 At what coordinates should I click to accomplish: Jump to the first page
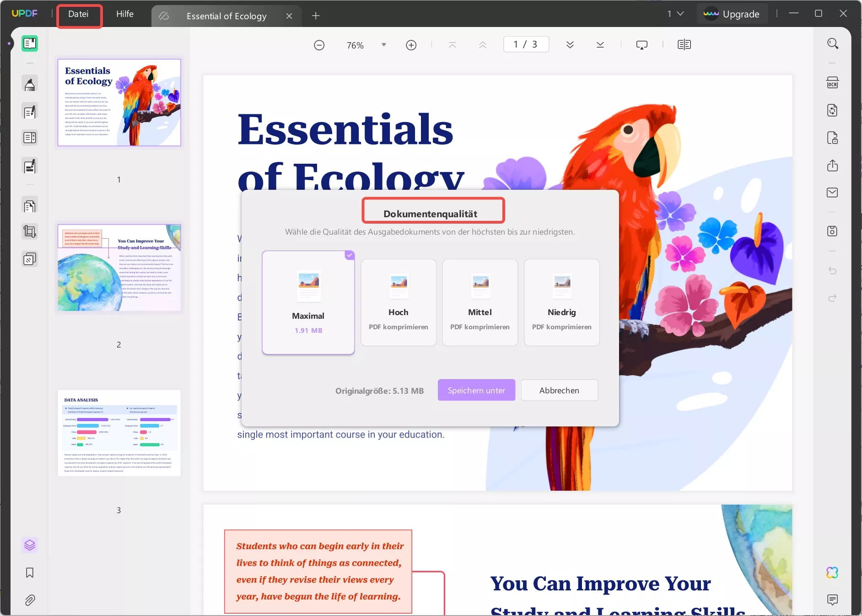click(453, 45)
